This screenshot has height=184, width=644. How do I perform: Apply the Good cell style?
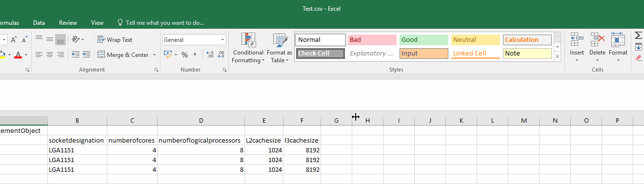pyautogui.click(x=424, y=40)
